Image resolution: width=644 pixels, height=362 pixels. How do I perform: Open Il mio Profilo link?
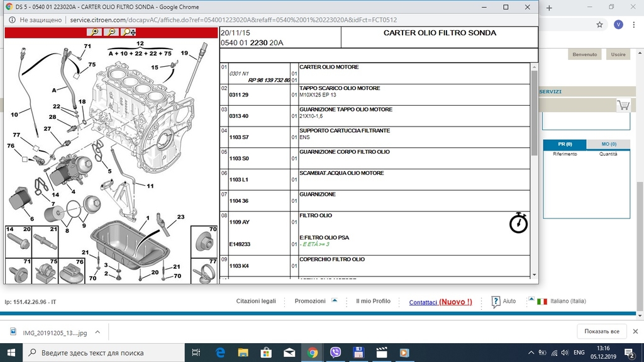coord(373,301)
